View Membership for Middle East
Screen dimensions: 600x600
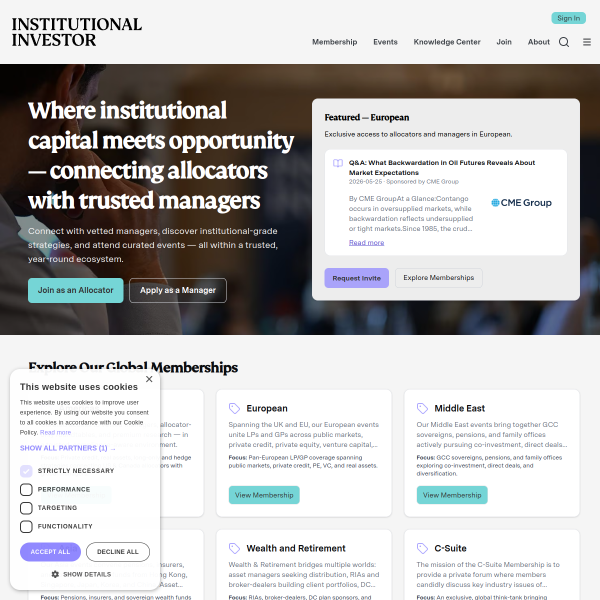(452, 495)
